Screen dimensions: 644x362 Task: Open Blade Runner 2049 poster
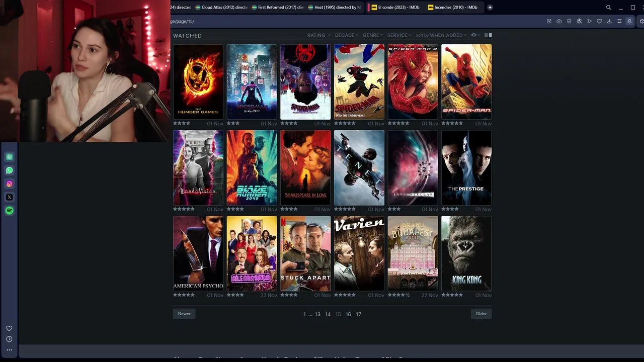(252, 168)
